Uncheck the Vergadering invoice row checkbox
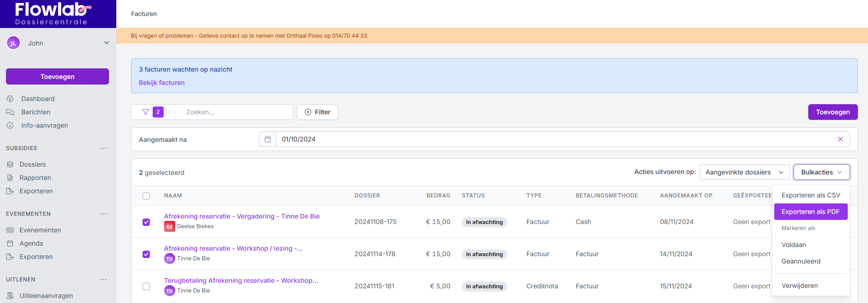The height and width of the screenshot is (303, 868). click(146, 222)
